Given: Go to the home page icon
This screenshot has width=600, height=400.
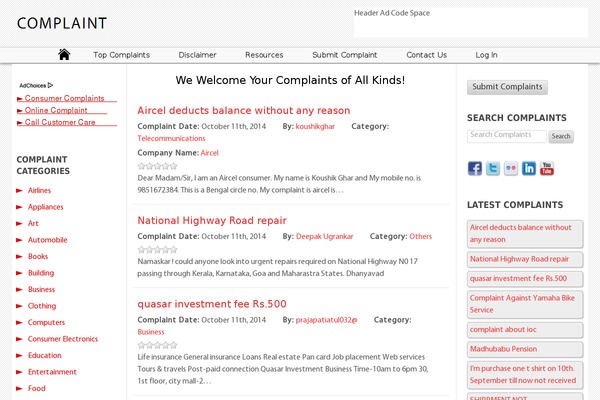Looking at the screenshot, I should (x=64, y=54).
